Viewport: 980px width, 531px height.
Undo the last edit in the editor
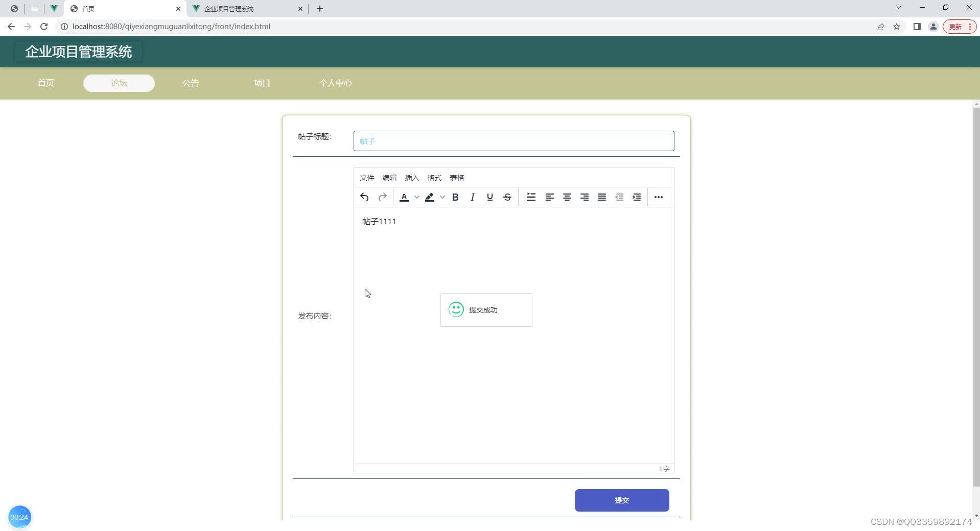[x=364, y=197]
